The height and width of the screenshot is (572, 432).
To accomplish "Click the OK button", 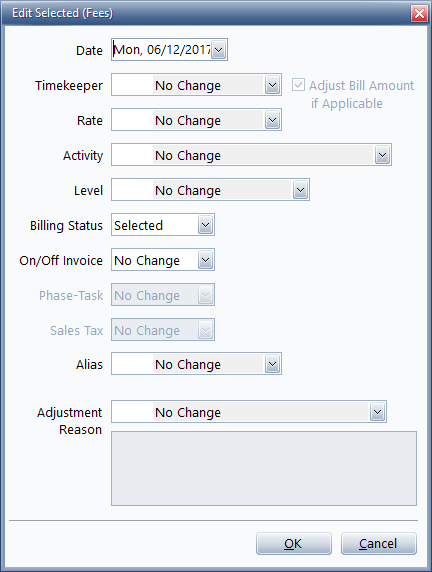I will pos(294,544).
